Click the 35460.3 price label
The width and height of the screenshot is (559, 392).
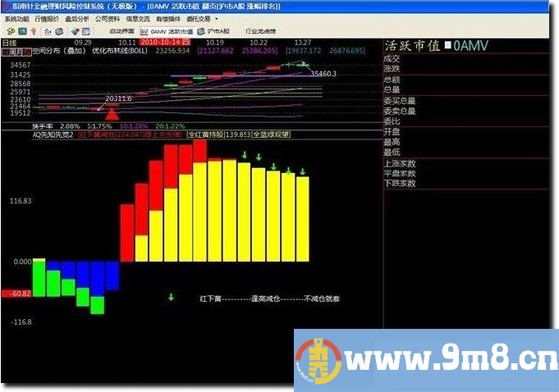pos(323,74)
